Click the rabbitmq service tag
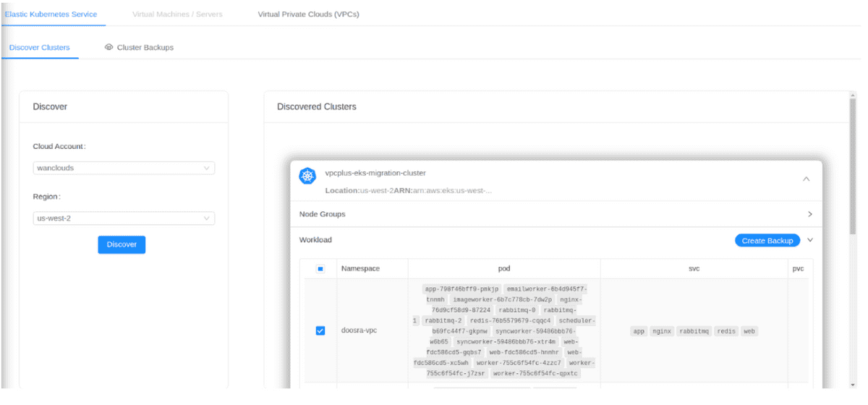This screenshot has height=405, width=868. point(694,331)
